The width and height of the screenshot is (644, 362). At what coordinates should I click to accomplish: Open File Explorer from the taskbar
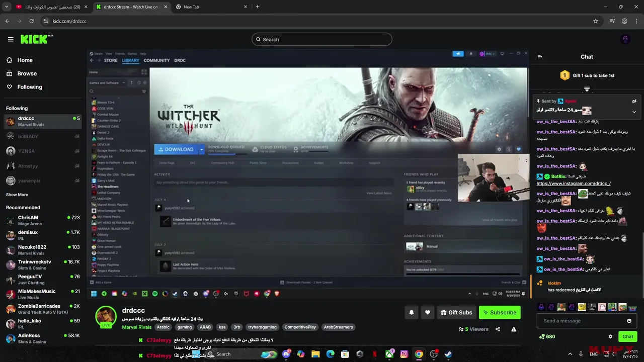pyautogui.click(x=315, y=354)
